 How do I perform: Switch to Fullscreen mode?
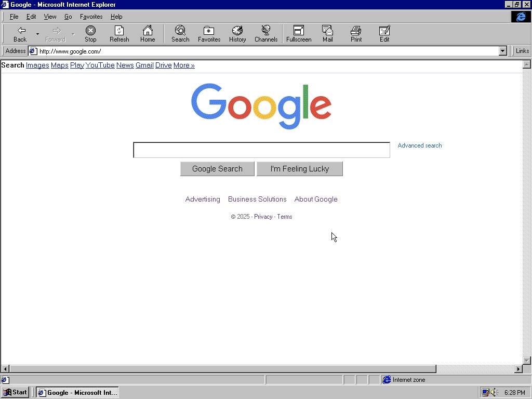299,34
